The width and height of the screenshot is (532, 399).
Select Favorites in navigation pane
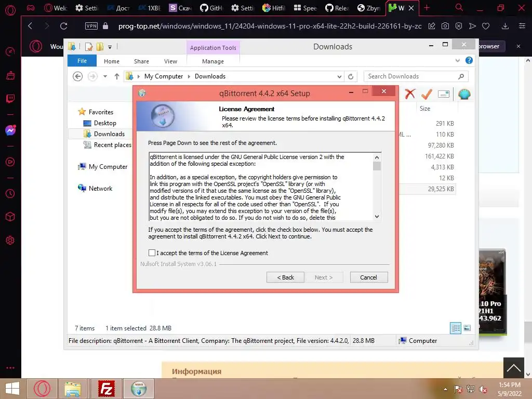coord(101,112)
